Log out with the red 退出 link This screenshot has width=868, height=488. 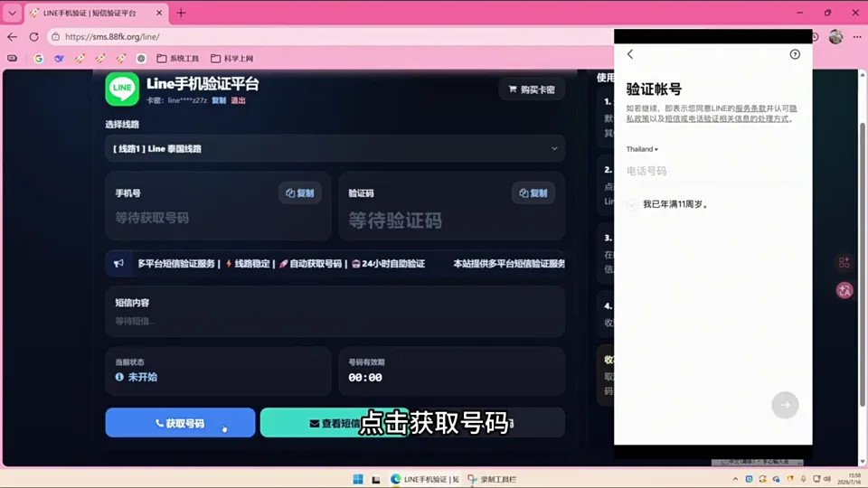click(x=238, y=100)
